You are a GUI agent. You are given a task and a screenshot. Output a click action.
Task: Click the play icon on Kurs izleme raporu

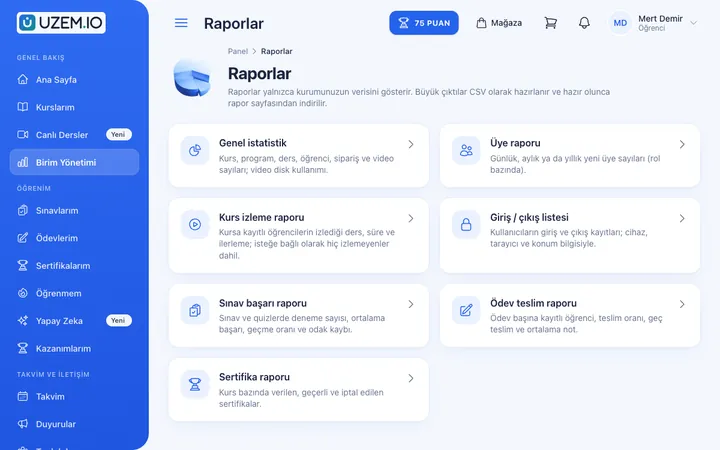[195, 224]
